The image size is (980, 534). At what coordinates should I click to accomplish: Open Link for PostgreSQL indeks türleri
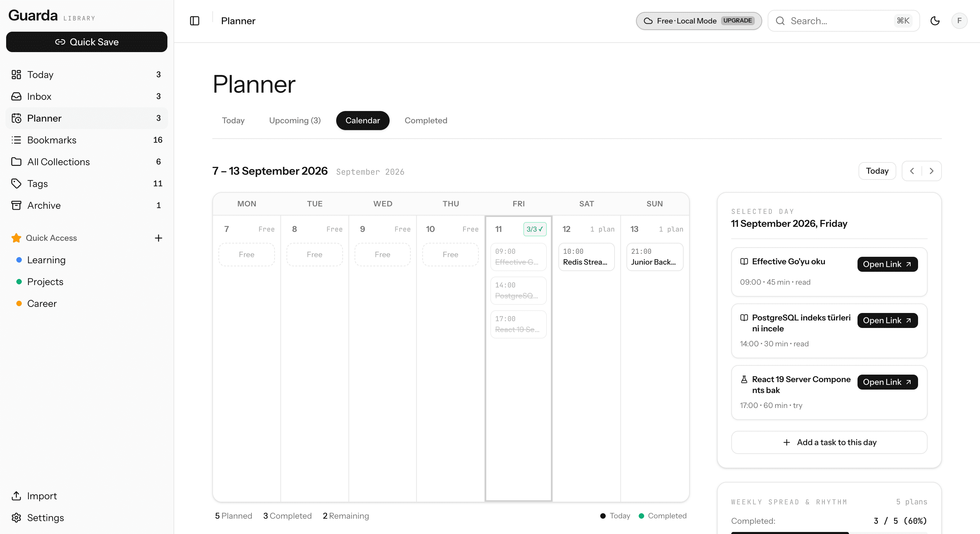pyautogui.click(x=887, y=321)
